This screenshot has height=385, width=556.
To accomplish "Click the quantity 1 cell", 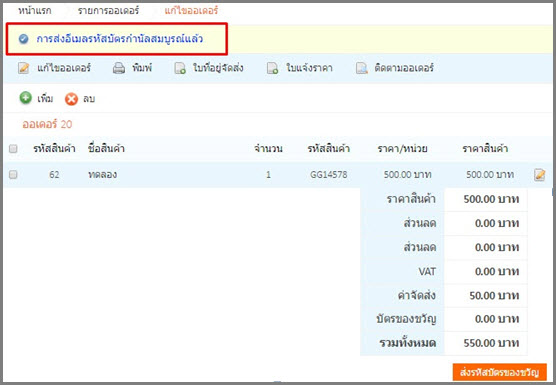I will point(268,174).
